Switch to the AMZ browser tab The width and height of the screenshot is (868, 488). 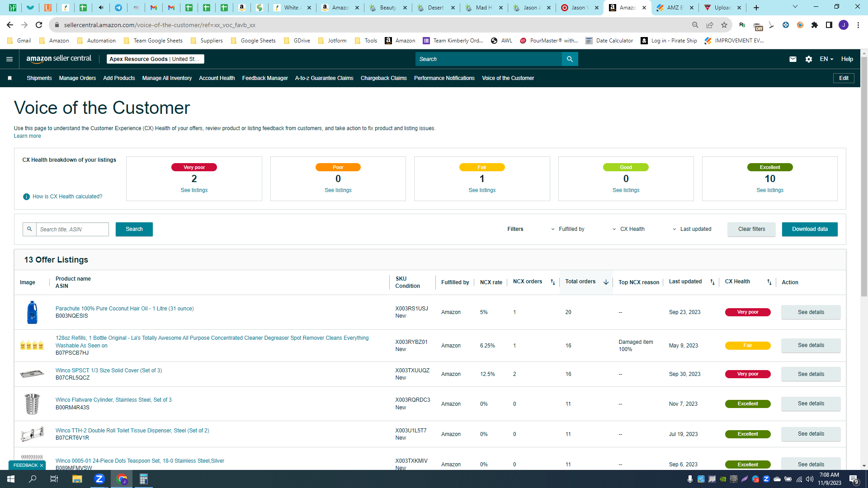click(x=675, y=8)
